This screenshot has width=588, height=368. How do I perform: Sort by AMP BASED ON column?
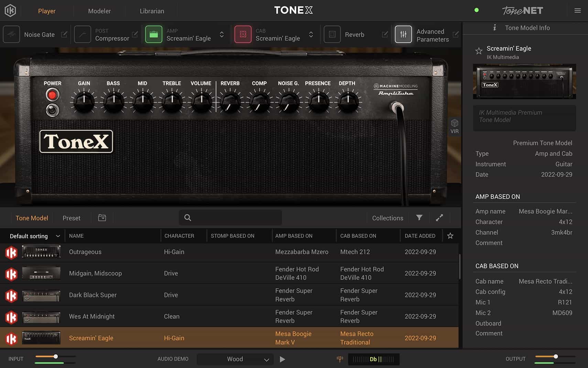[294, 236]
